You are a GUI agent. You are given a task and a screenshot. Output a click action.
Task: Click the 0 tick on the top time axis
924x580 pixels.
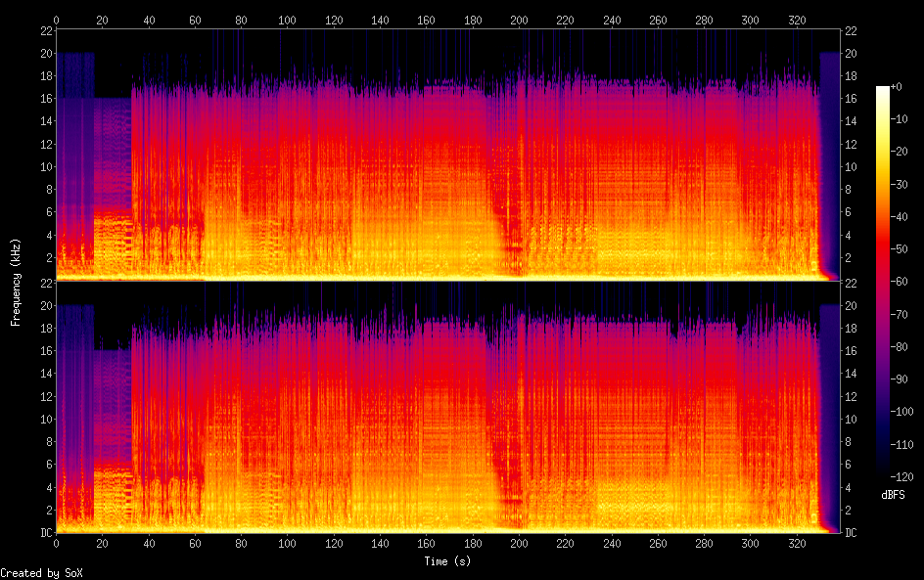[x=57, y=20]
